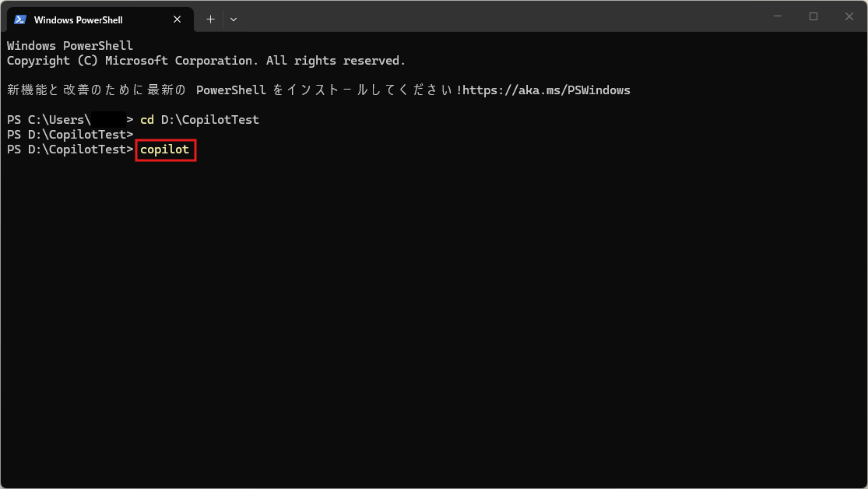Image resolution: width=868 pixels, height=489 pixels.
Task: Minimize the terminal window
Action: pos(778,16)
